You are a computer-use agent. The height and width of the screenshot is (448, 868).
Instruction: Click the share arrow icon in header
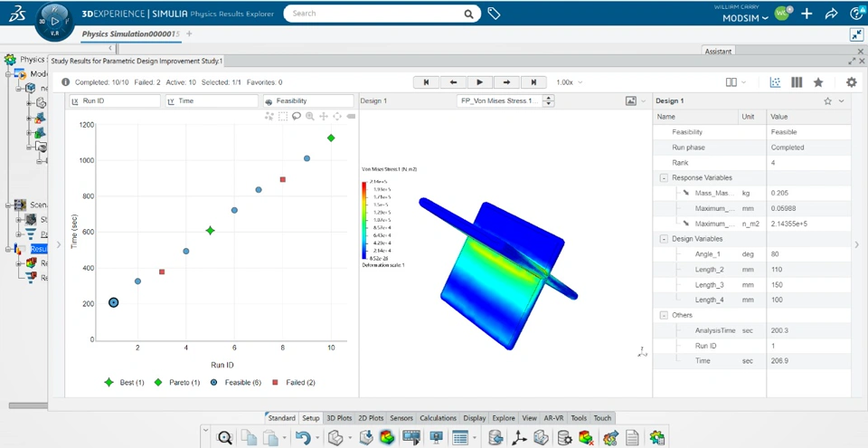click(832, 14)
